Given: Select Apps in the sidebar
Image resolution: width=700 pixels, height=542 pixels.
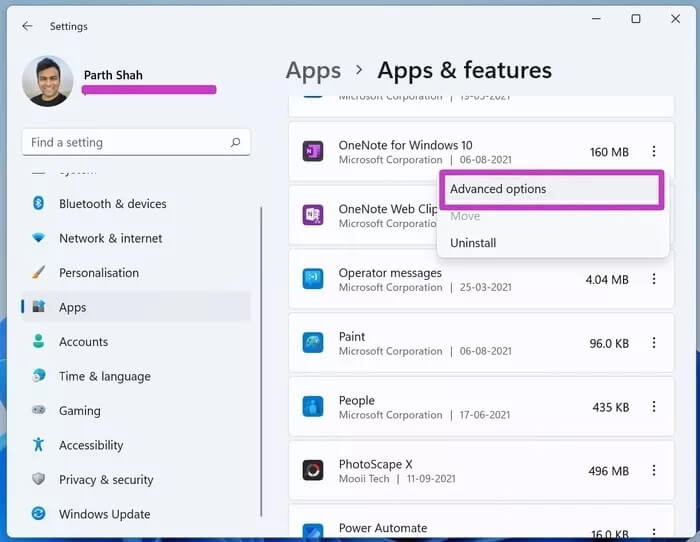Looking at the screenshot, I should coord(137,307).
